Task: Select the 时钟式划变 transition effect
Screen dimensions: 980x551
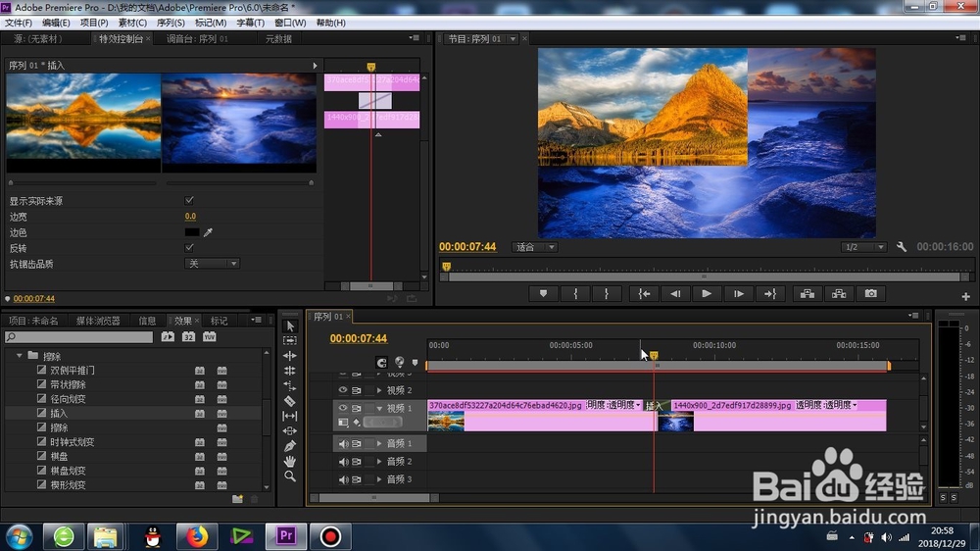Action: click(x=72, y=442)
